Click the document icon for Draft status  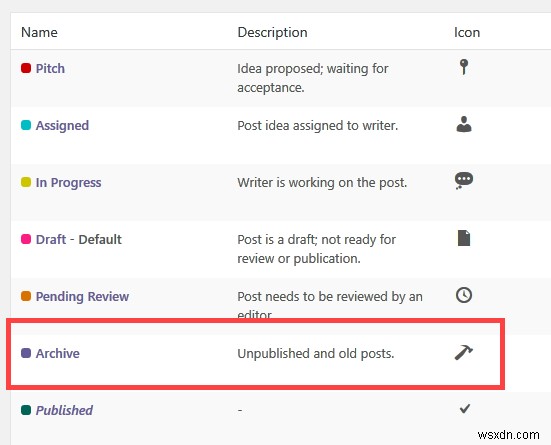464,238
